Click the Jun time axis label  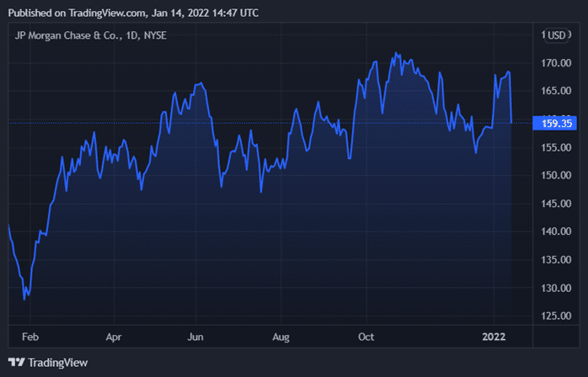point(195,337)
